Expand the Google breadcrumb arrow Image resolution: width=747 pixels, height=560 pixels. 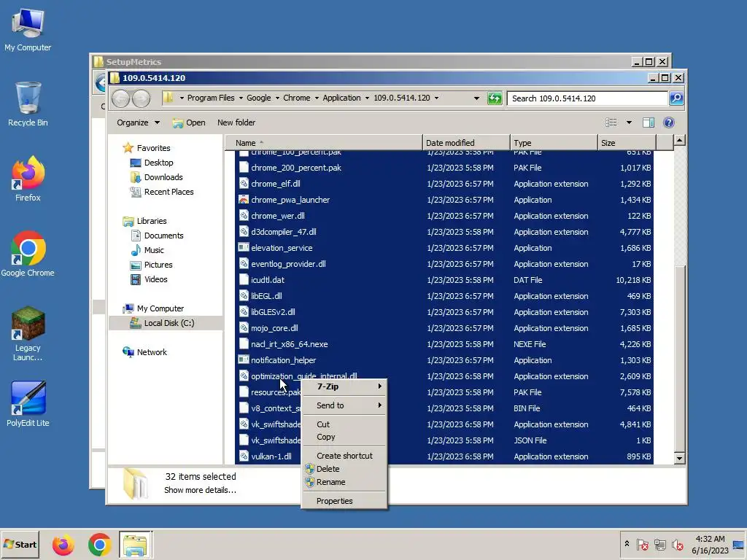click(x=277, y=98)
